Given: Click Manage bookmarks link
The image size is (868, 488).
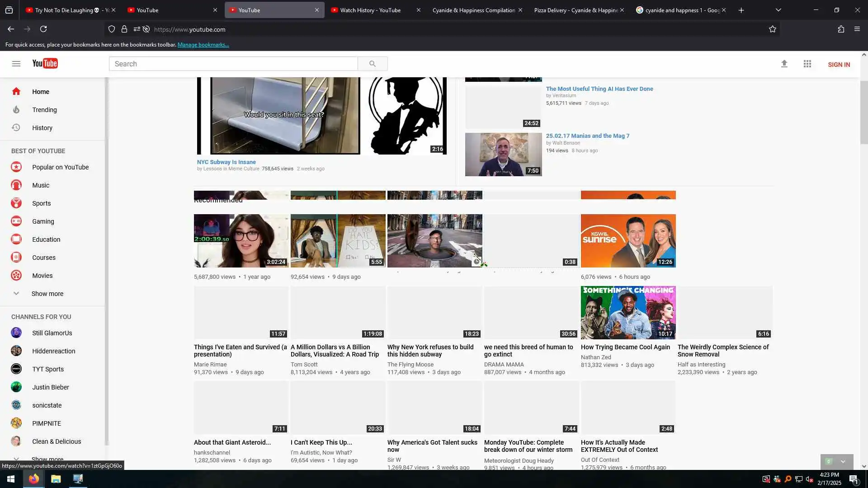Looking at the screenshot, I should pyautogui.click(x=203, y=45).
